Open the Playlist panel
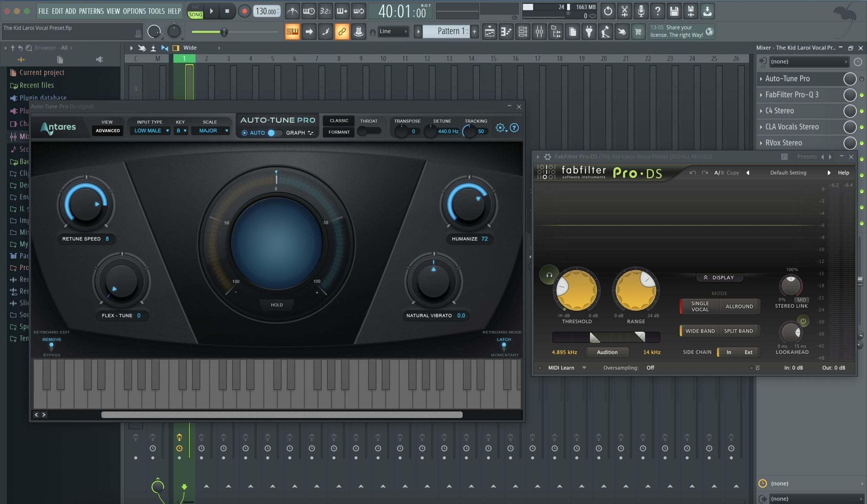The height and width of the screenshot is (504, 867). coord(489,31)
